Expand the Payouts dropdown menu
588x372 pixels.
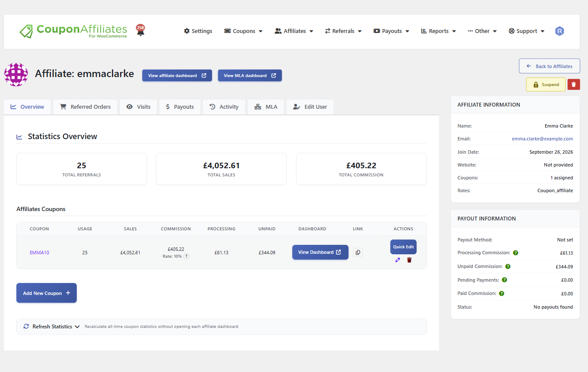pyautogui.click(x=391, y=31)
